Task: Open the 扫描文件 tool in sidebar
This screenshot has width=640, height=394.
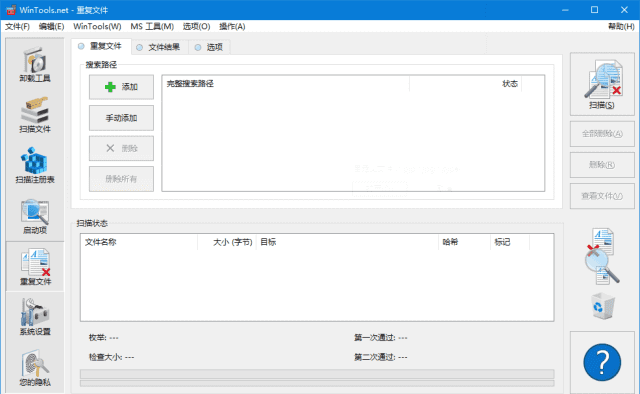Action: point(35,115)
